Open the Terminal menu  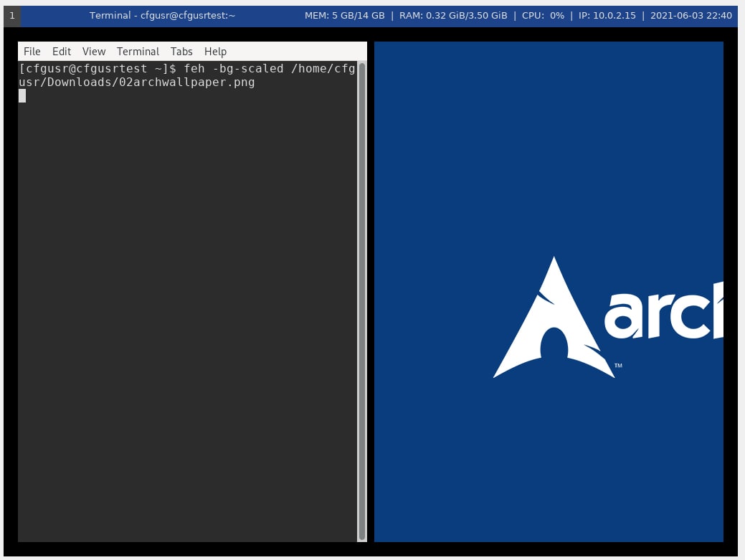tap(138, 52)
